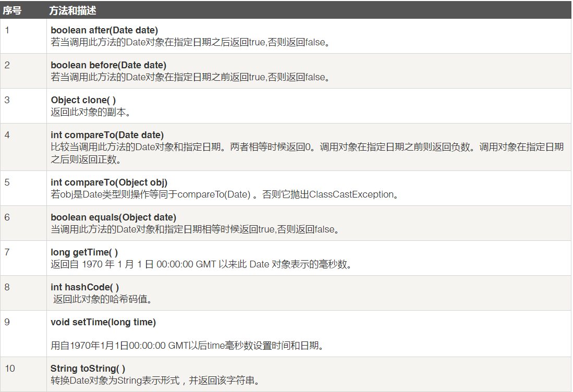Screen dimensions: 573x392
Task: Select the boolean before(Date date) method title
Action: [108, 65]
